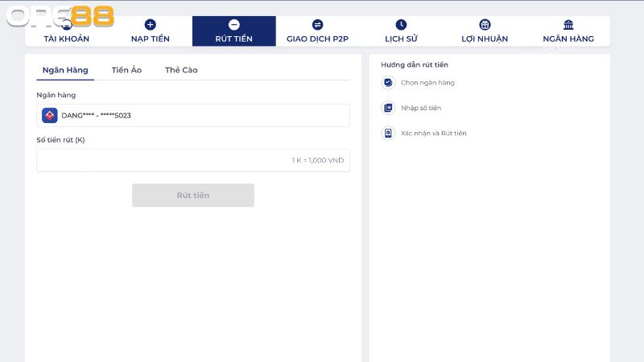Click the bank building icon above Ngân Hàng
644x362 pixels.
point(568,25)
